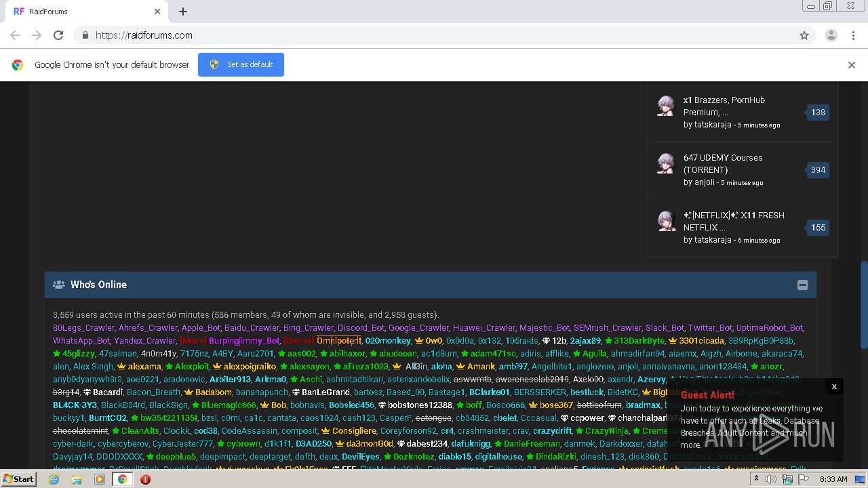Click Chrome icon in the taskbar
868x488 pixels.
point(122,479)
